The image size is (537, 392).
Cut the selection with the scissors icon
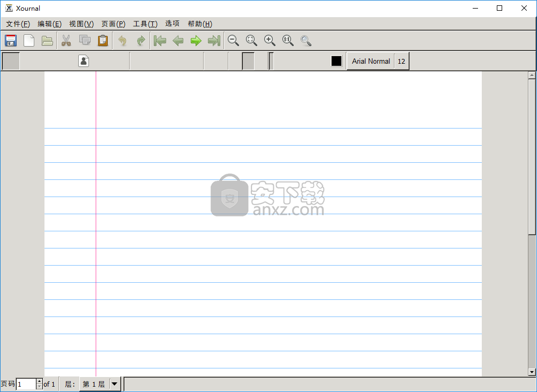(x=66, y=40)
